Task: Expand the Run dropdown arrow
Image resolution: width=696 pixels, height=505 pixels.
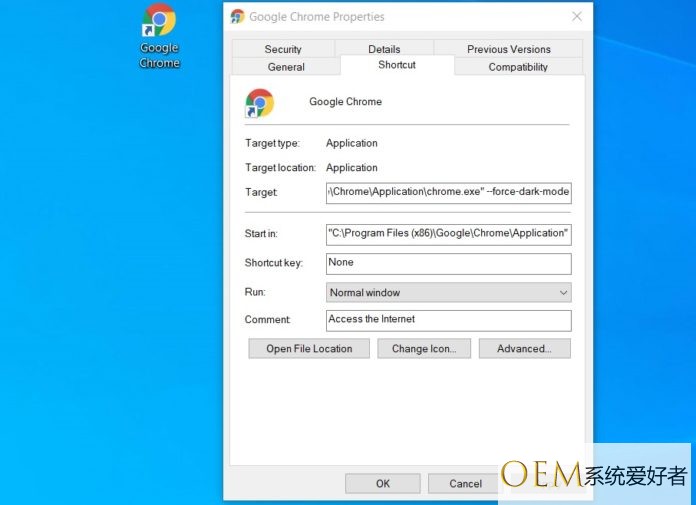Action: tap(563, 292)
